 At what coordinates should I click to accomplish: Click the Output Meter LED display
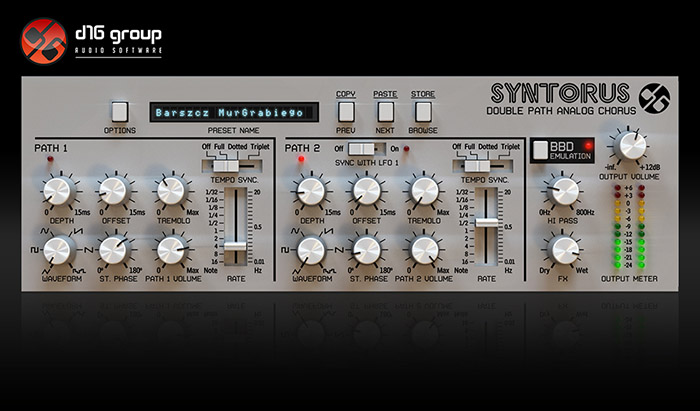tap(629, 226)
